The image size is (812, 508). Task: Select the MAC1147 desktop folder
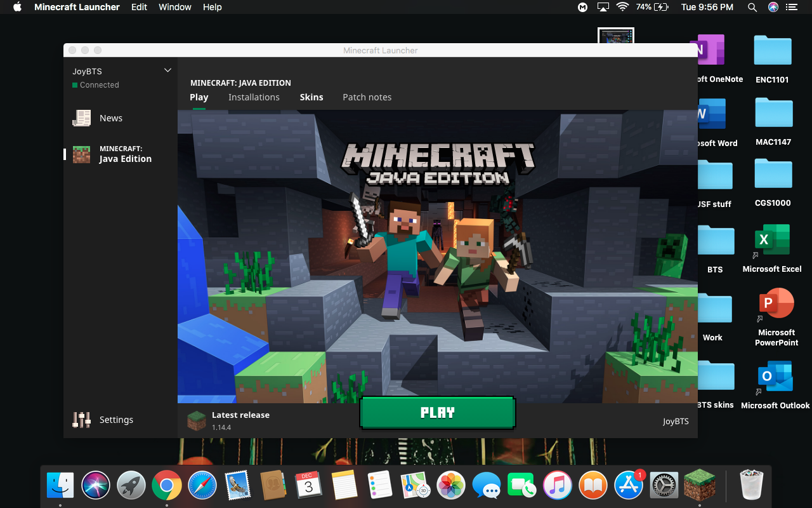(x=773, y=113)
